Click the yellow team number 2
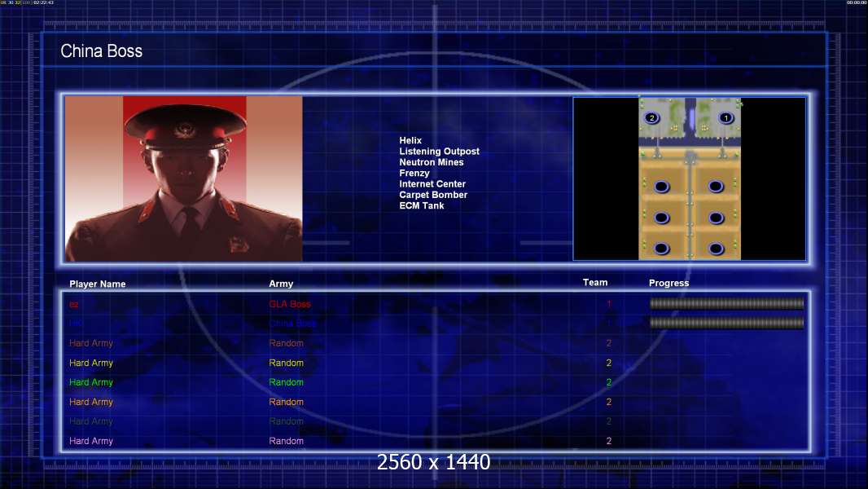This screenshot has height=489, width=868. [x=609, y=363]
